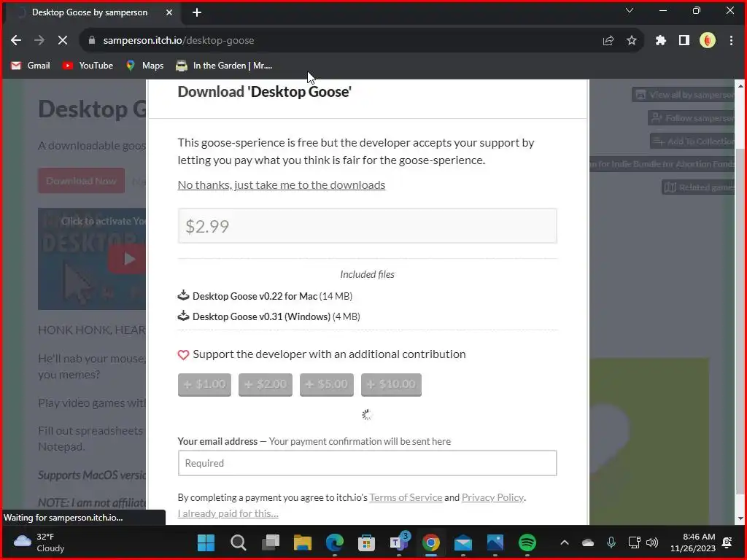Switch to Chrome in taskbar
This screenshot has height=560, width=747.
tap(430, 542)
